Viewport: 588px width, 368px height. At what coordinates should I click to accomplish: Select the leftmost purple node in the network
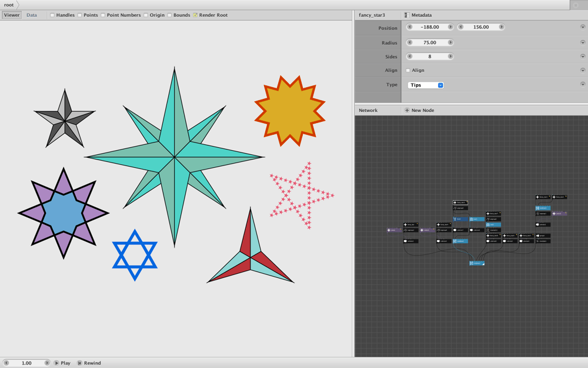pyautogui.click(x=395, y=230)
